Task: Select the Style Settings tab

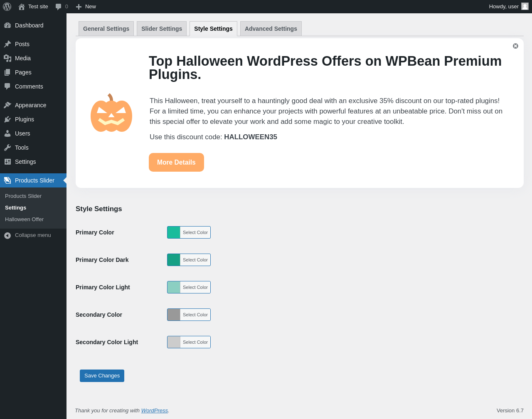Action: [x=213, y=29]
